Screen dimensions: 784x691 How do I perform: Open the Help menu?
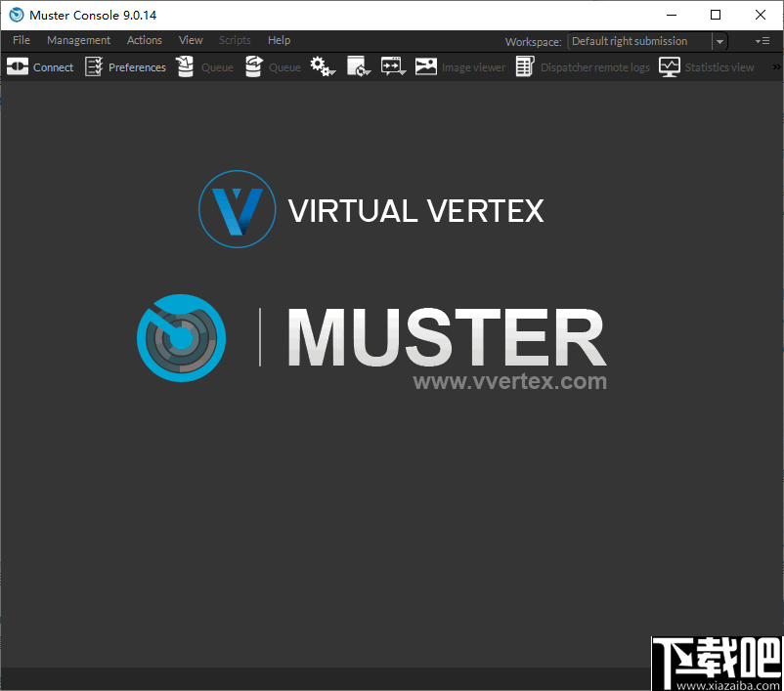pos(279,40)
